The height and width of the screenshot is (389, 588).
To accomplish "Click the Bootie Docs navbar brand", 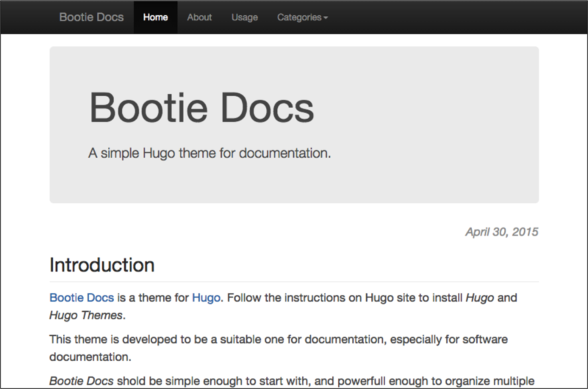I will click(x=91, y=17).
